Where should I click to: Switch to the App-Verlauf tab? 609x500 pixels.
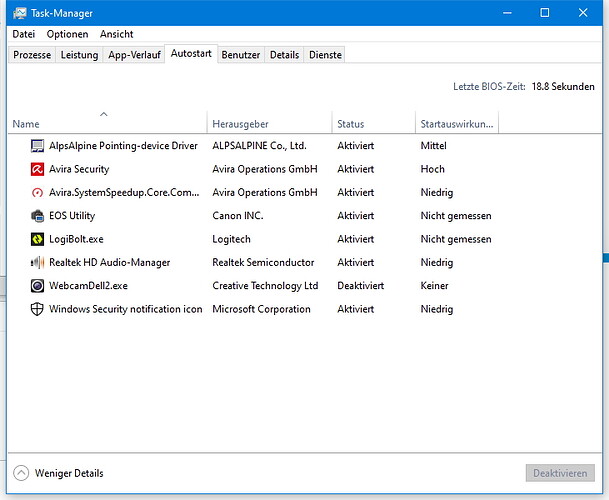click(134, 55)
